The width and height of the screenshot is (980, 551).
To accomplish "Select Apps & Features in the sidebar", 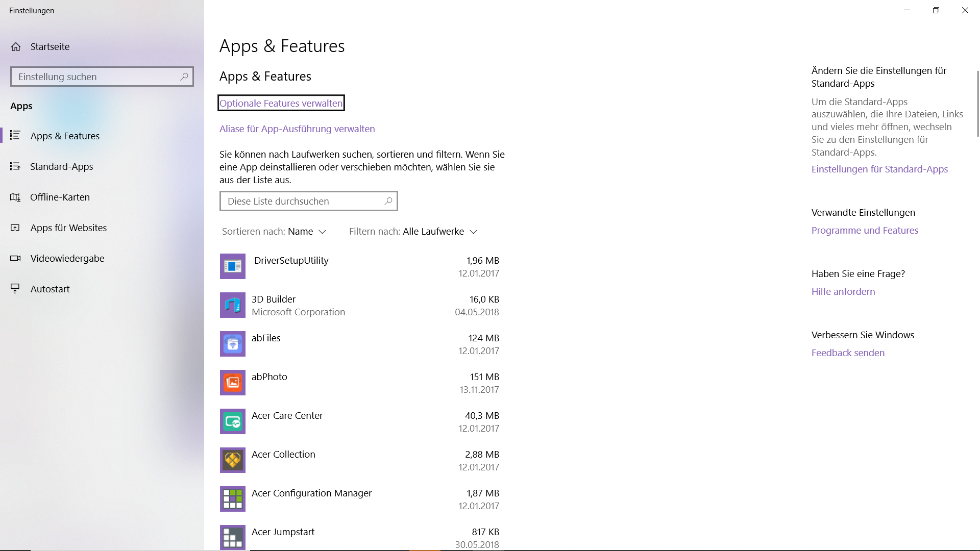I will 65,135.
